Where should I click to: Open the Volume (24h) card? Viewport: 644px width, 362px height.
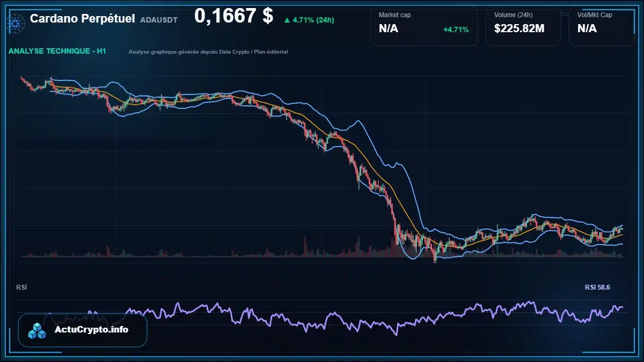(x=523, y=26)
